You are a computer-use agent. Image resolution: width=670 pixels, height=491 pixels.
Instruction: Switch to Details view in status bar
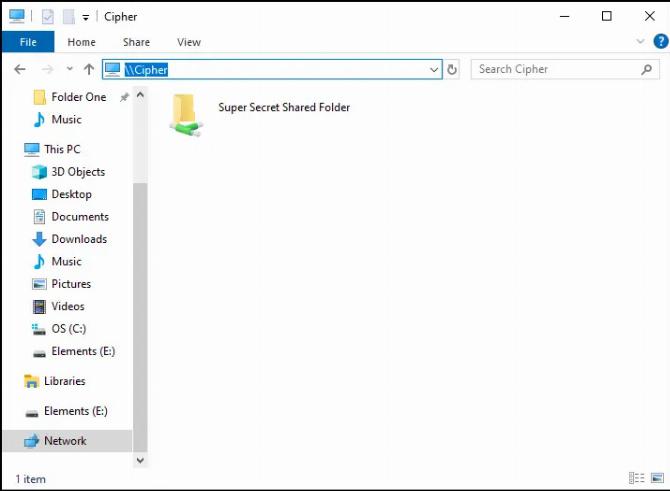(x=637, y=478)
